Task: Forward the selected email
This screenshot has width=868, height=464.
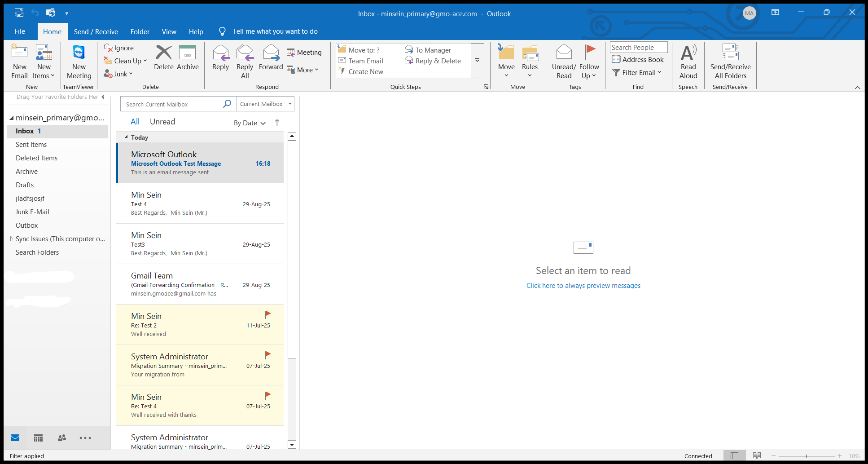Action: click(271, 57)
